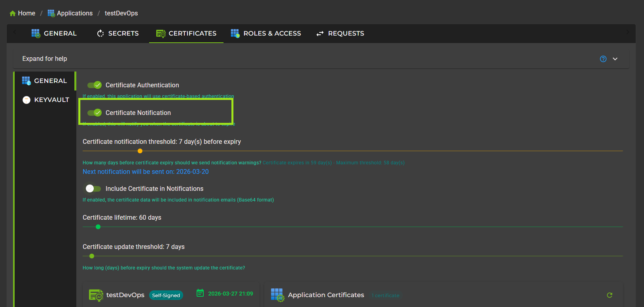Click the 2026-03-27 21:09 expiry date
Image resolution: width=644 pixels, height=307 pixels.
pyautogui.click(x=231, y=294)
